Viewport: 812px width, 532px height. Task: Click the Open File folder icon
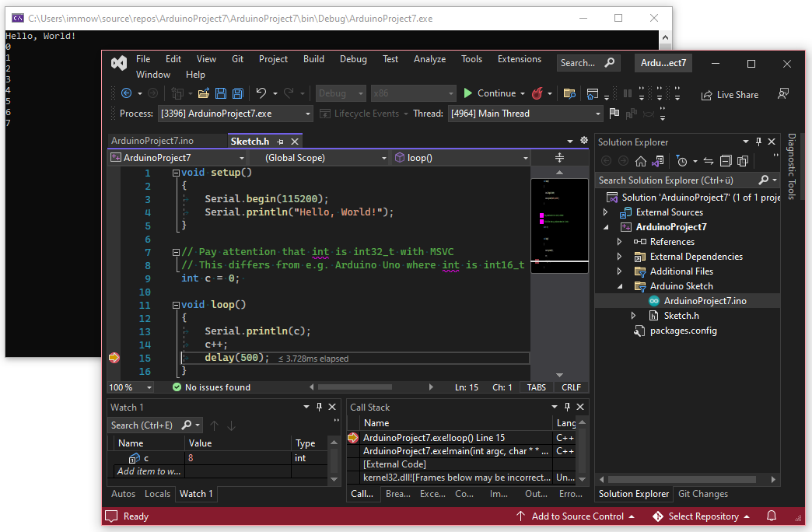pos(204,93)
